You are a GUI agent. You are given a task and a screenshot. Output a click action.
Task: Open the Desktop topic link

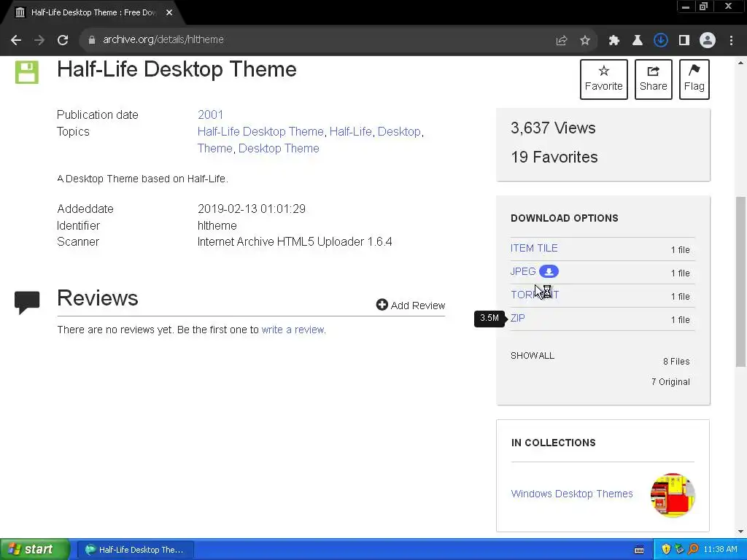(399, 131)
